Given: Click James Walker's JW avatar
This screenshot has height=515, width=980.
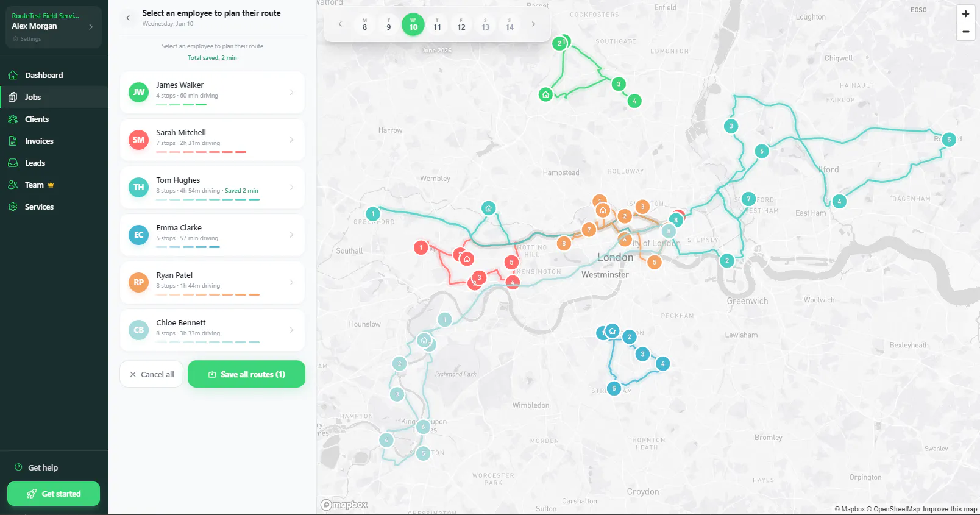Looking at the screenshot, I should (139, 92).
